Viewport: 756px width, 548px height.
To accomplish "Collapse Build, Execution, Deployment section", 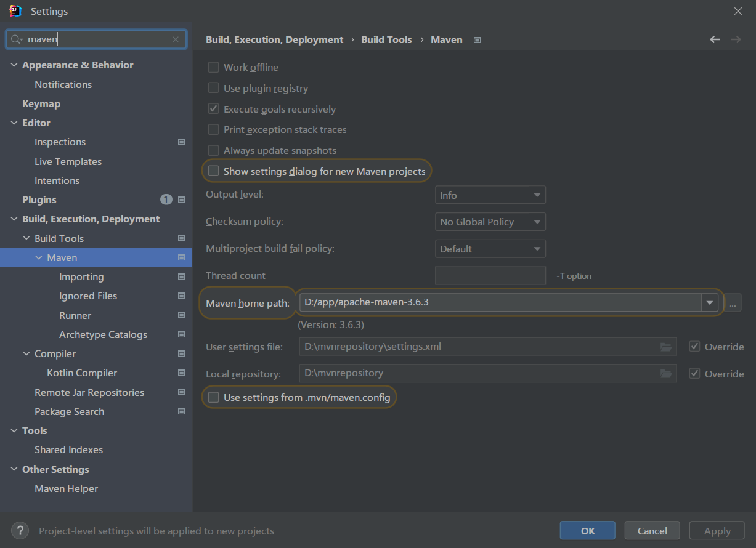I will (x=14, y=219).
